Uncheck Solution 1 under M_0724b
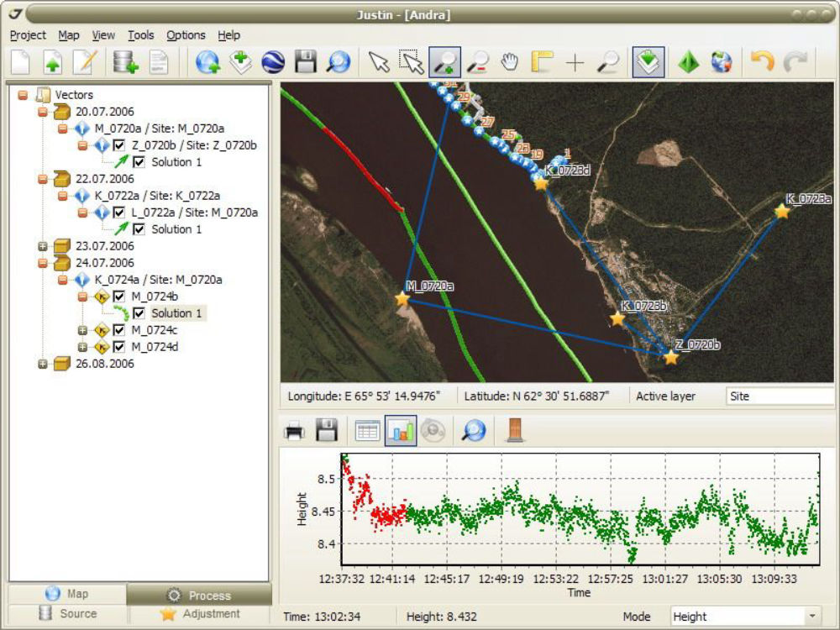Viewport: 840px width, 630px height. (x=139, y=313)
